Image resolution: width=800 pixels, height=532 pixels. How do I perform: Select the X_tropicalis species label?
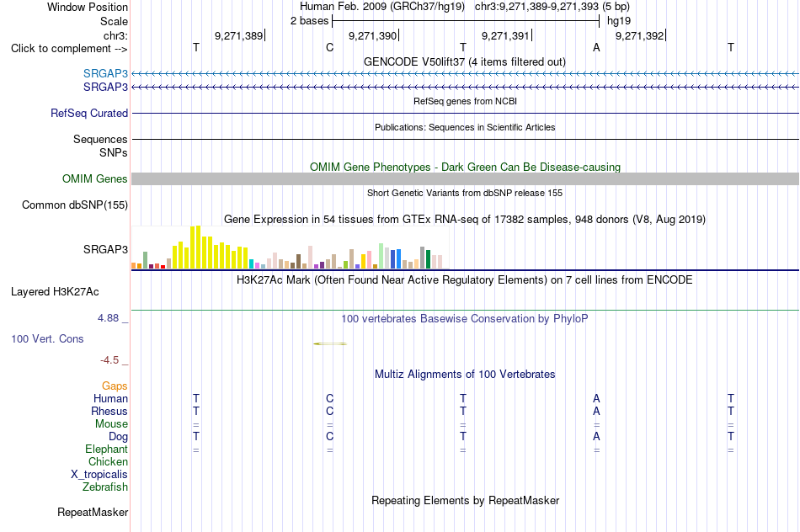pos(99,475)
